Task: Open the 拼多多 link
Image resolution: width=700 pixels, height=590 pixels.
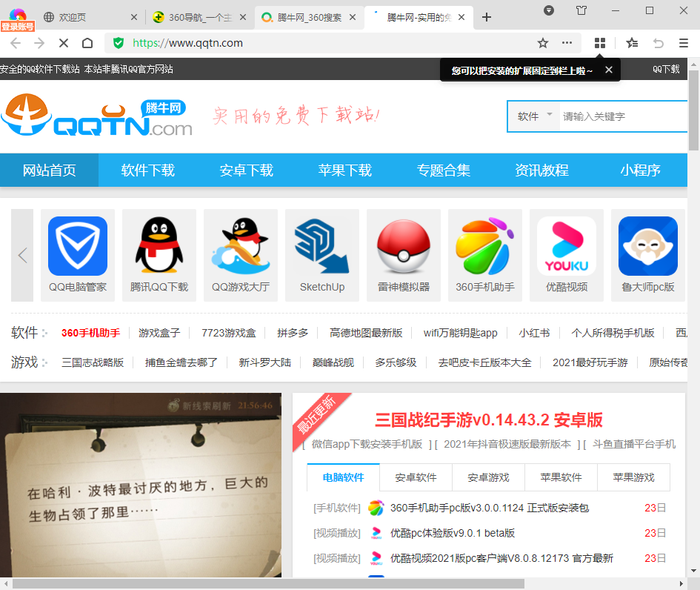Action: (293, 334)
